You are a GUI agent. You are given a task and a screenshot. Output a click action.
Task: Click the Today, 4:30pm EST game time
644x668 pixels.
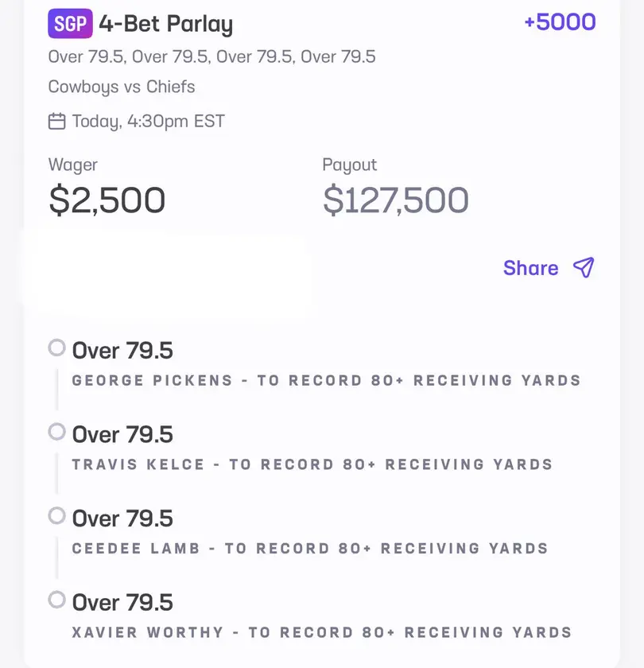(x=148, y=122)
